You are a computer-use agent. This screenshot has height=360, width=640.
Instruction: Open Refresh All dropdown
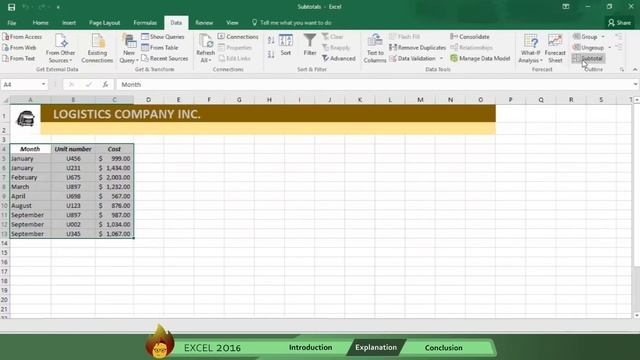[x=205, y=48]
